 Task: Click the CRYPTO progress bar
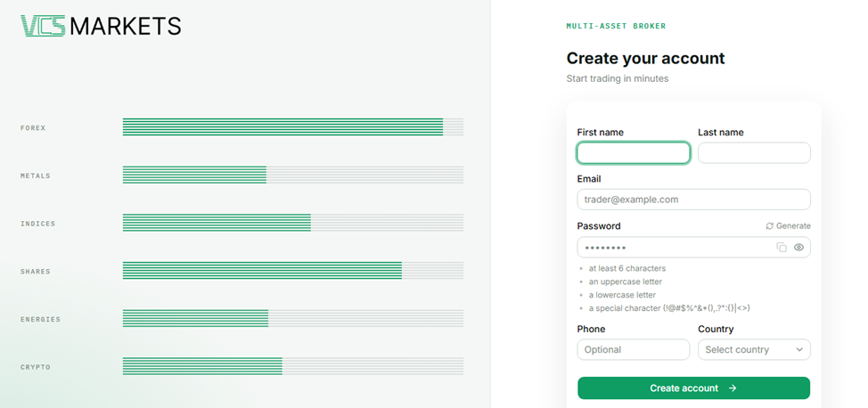pos(293,366)
